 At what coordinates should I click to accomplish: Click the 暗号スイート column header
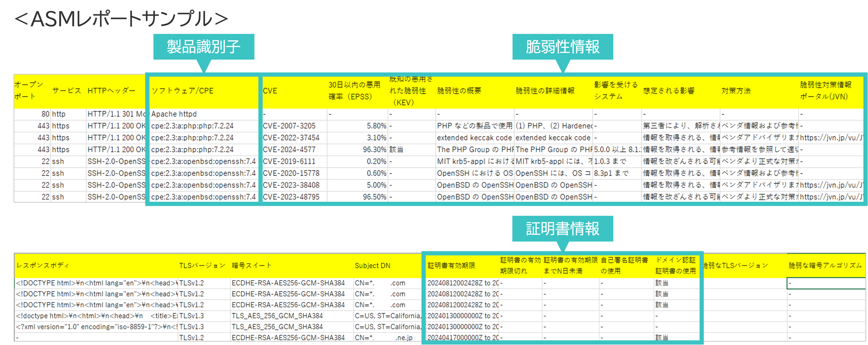point(252,266)
